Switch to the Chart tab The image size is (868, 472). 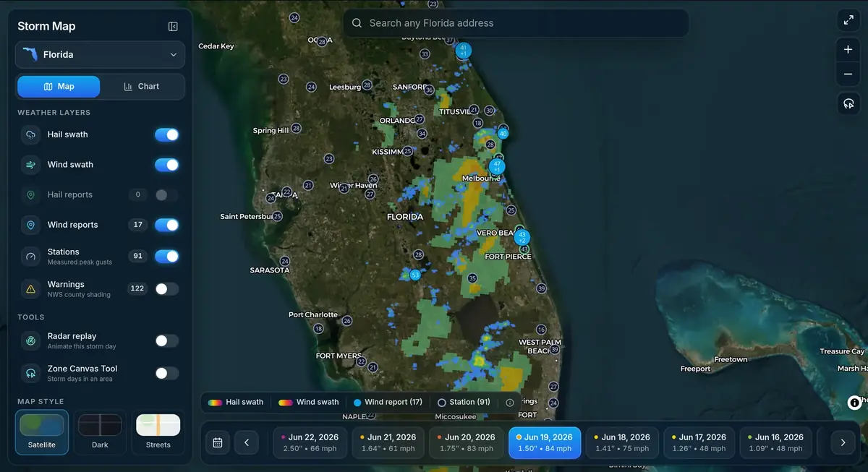(141, 87)
